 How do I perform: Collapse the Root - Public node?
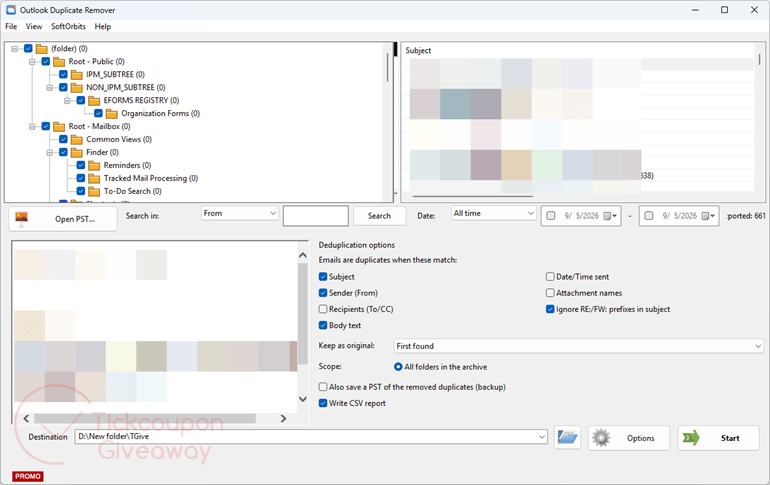[x=32, y=61]
